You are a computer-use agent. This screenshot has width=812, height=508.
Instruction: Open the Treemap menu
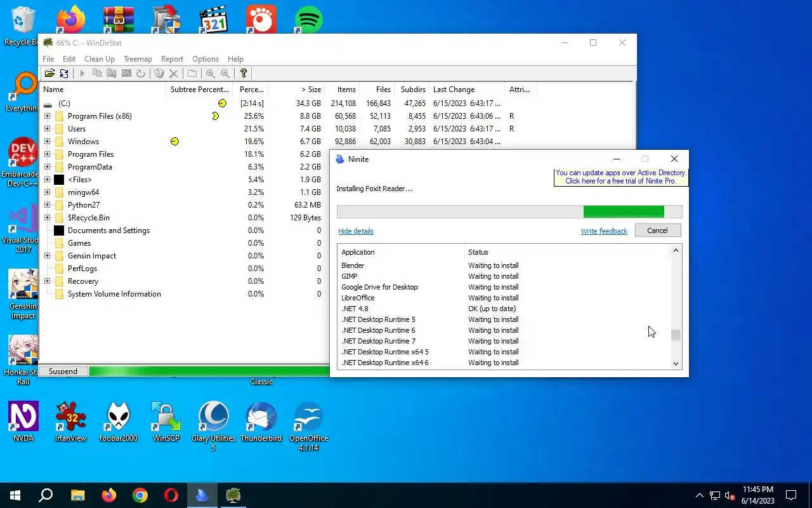coord(138,59)
